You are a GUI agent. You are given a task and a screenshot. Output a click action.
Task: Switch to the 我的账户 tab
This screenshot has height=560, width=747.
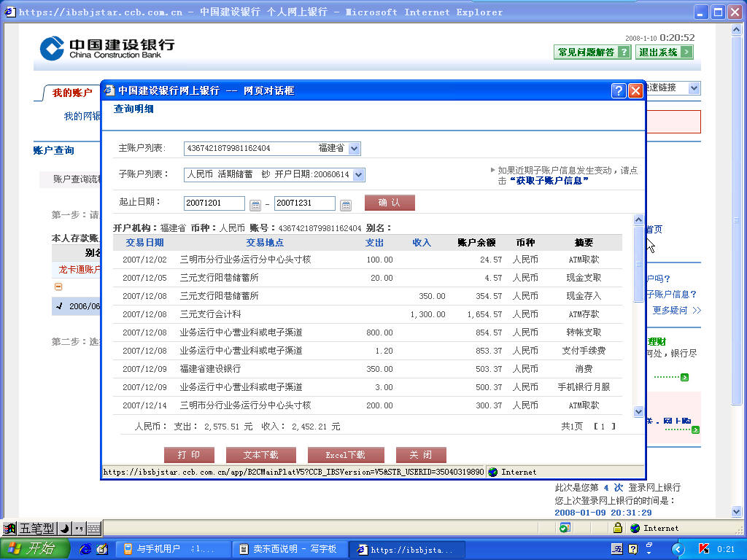pos(71,93)
